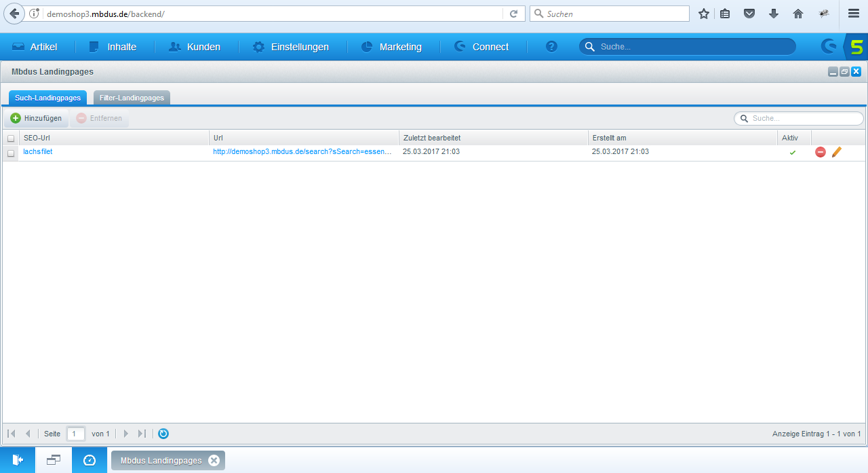Open the demoshop3 search URL link
This screenshot has height=473, width=868.
(302, 152)
